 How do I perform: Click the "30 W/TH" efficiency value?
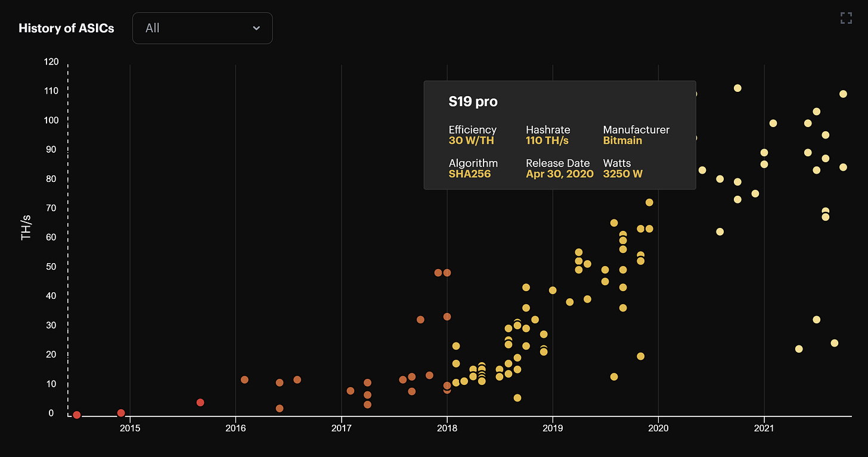tap(472, 141)
